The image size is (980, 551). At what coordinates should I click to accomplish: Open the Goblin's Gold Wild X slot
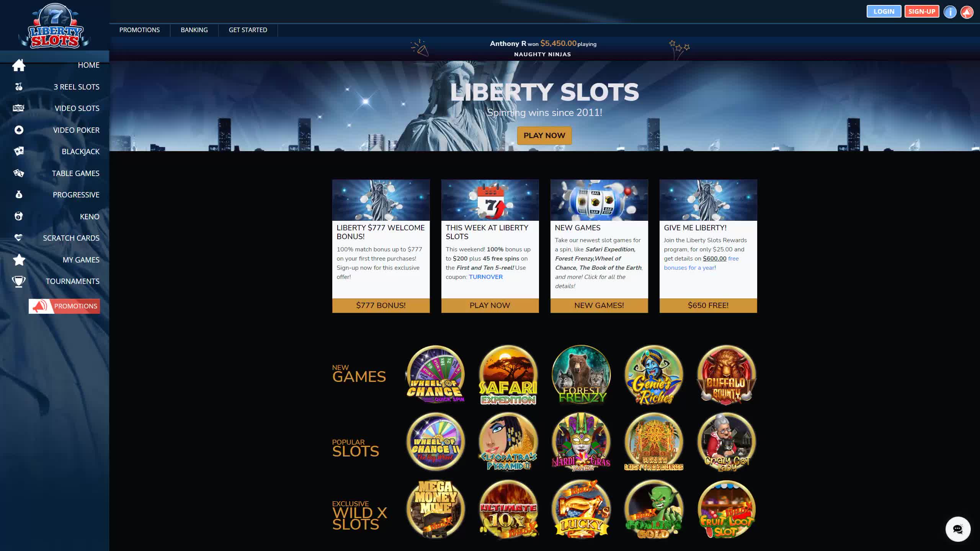click(653, 509)
